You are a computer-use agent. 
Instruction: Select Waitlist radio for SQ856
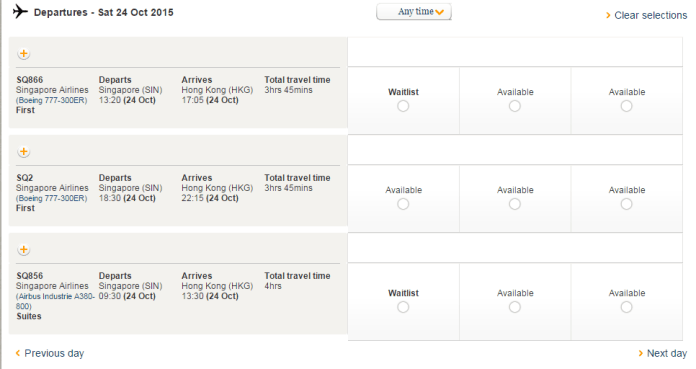pyautogui.click(x=403, y=307)
